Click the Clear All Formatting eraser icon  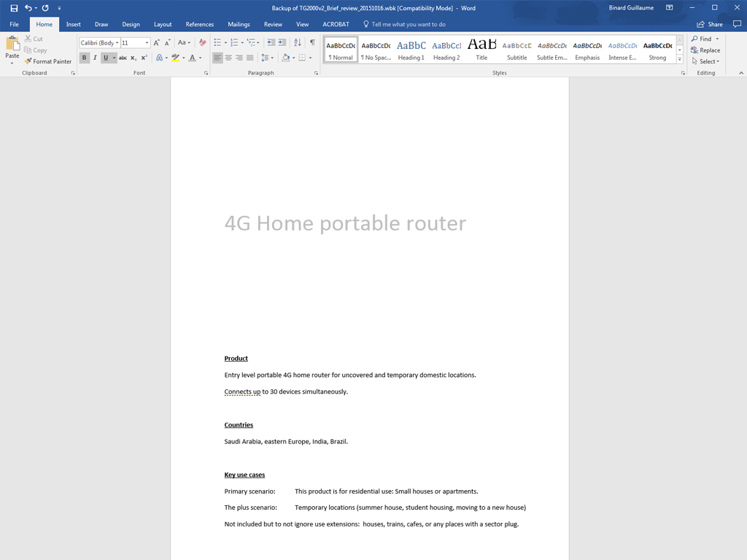pos(203,43)
